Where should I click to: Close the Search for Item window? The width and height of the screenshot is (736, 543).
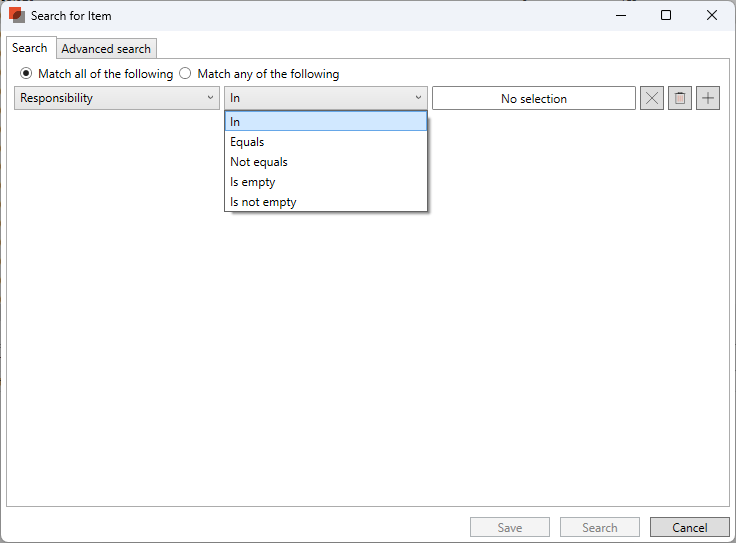point(712,15)
